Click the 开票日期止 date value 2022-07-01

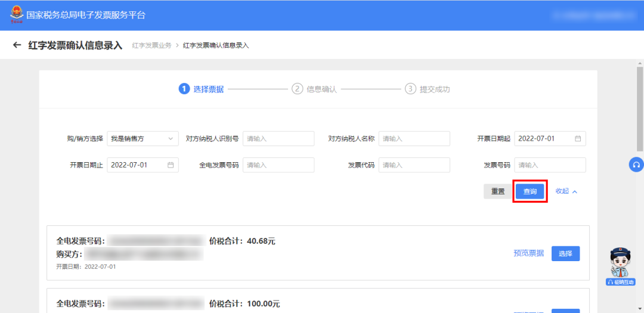(129, 165)
